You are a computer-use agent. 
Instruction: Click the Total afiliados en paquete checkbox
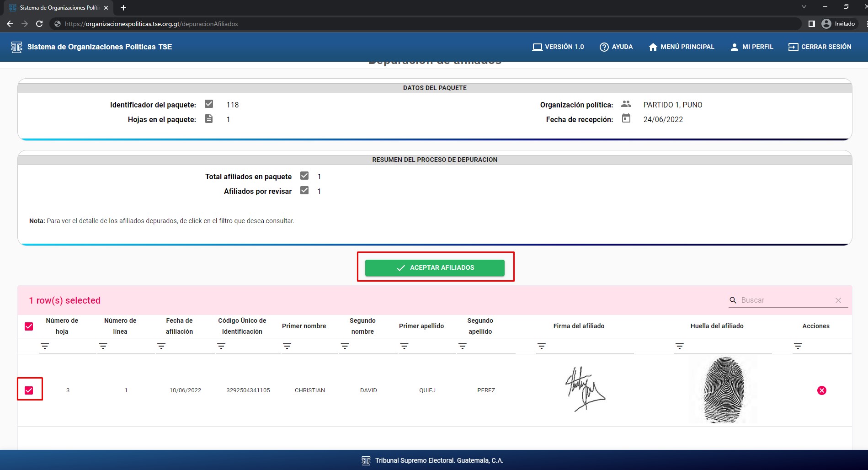[304, 176]
